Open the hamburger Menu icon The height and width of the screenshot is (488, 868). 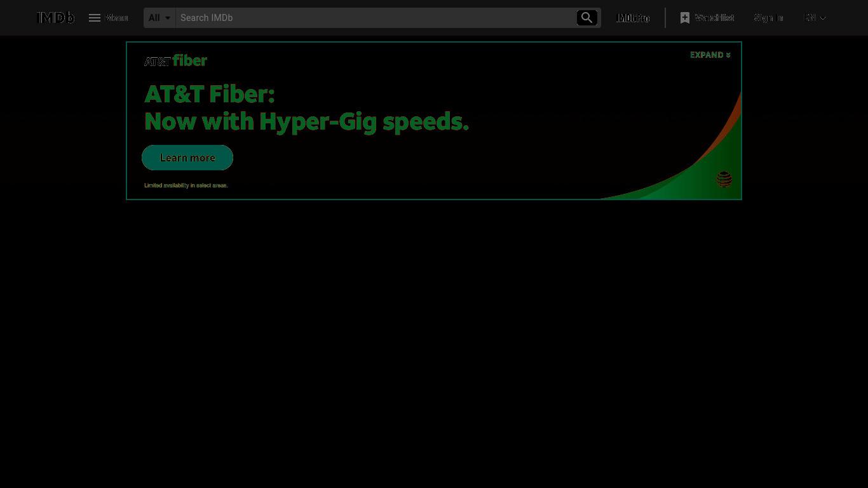[95, 18]
